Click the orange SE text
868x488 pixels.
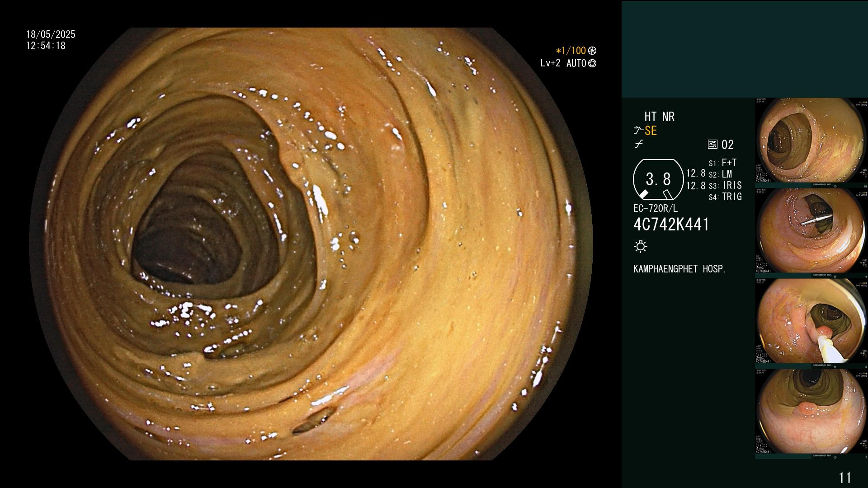(x=651, y=131)
